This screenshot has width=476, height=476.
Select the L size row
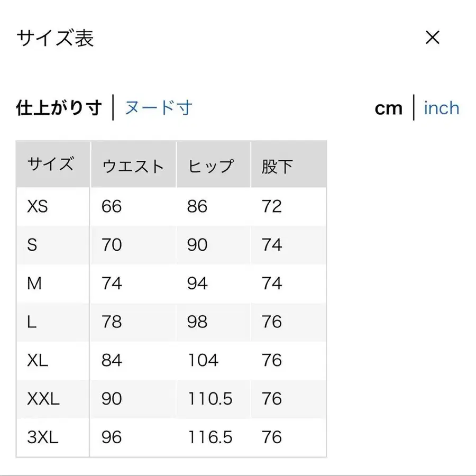[53, 322]
